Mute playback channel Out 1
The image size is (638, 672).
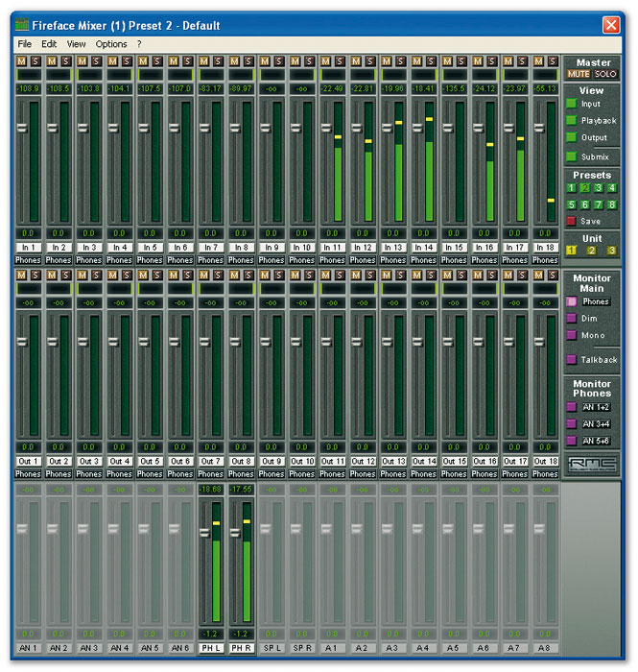click(21, 276)
